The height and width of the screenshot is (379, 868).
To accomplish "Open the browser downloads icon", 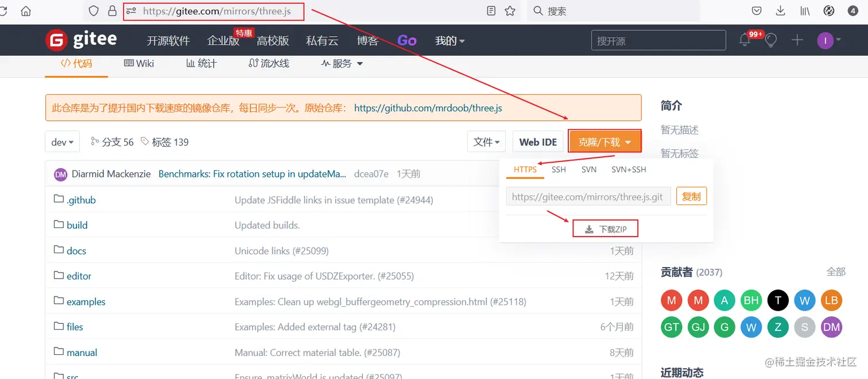I will 780,11.
